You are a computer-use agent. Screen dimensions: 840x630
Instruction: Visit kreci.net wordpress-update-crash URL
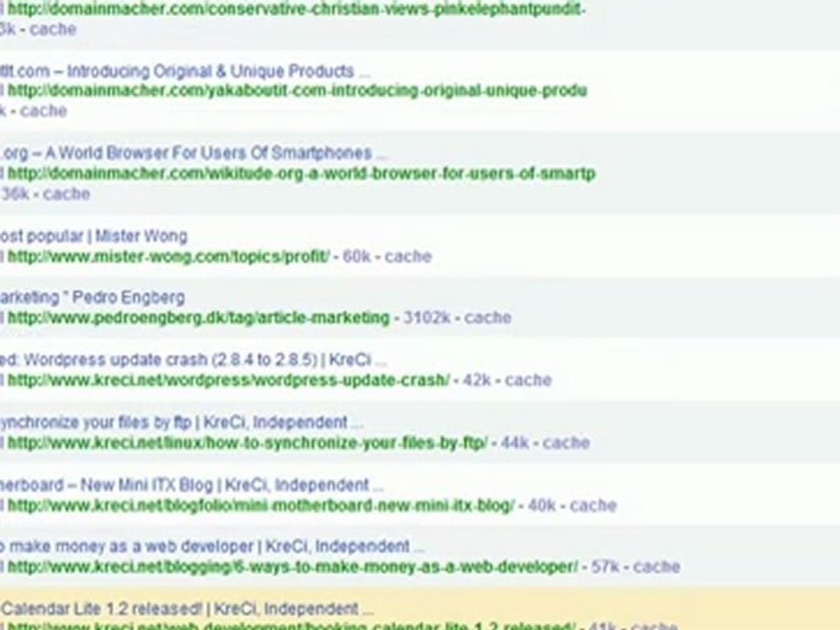pos(228,381)
